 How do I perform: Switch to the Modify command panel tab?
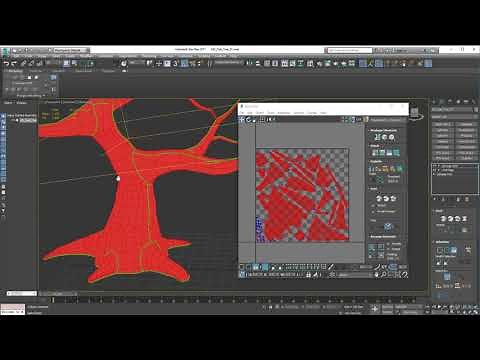[442, 101]
